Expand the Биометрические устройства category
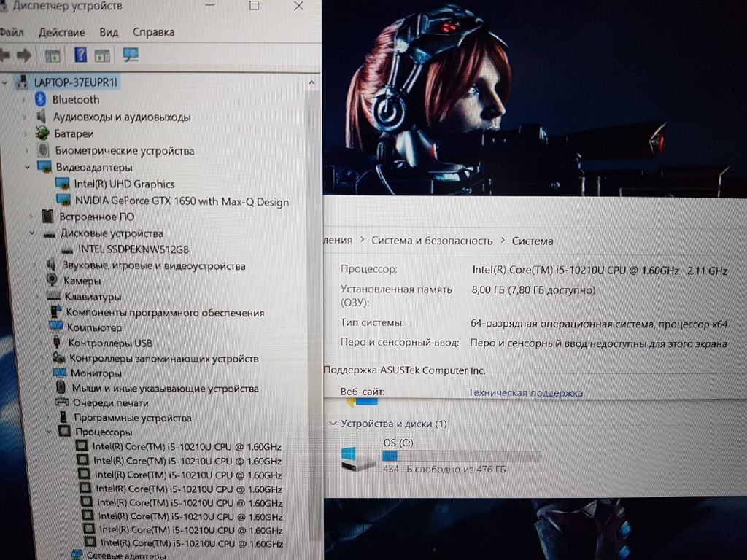This screenshot has height=560, width=747. coord(26,150)
